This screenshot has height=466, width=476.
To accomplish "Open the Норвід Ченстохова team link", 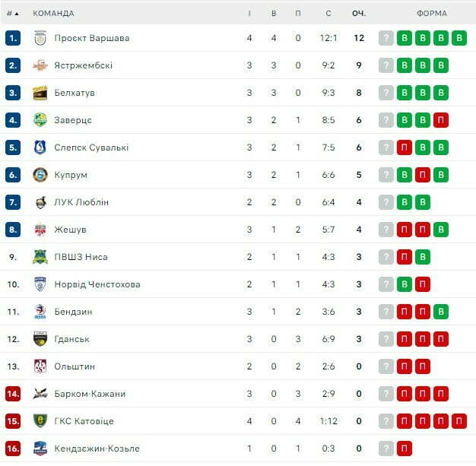I will click(97, 284).
